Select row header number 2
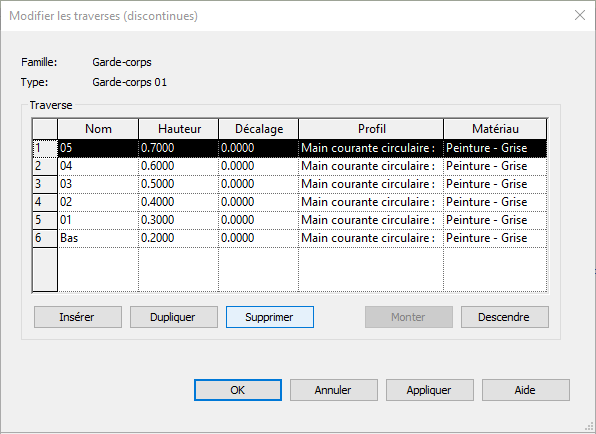This screenshot has width=596, height=434. click(x=45, y=166)
